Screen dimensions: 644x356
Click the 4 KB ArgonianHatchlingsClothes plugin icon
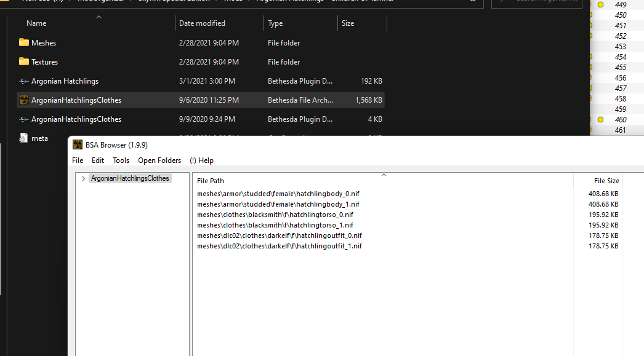pos(24,119)
